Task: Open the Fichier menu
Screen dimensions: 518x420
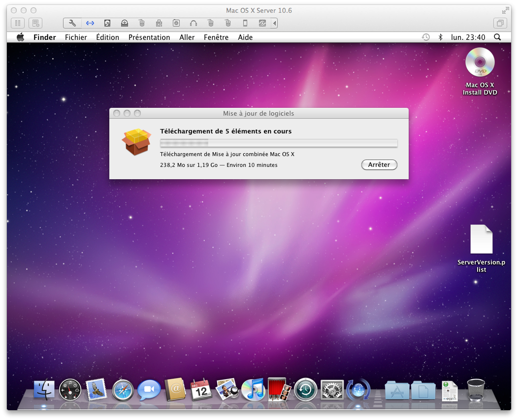Action: [76, 37]
